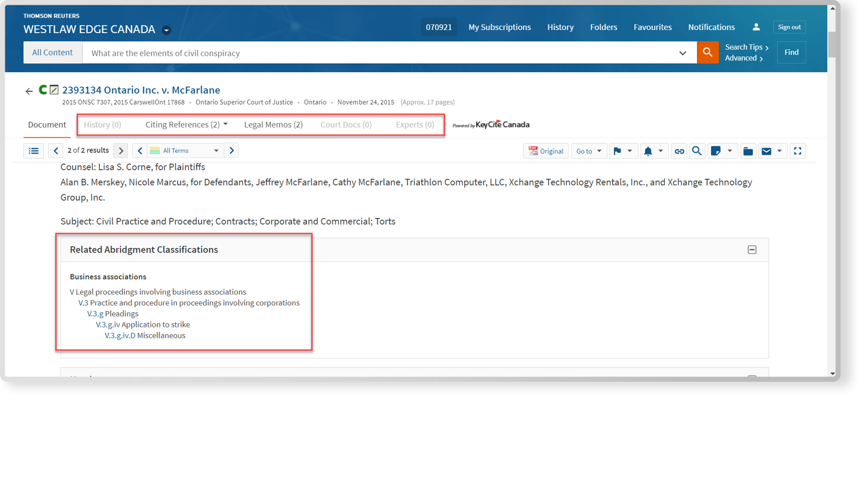Copy link with chain icon
Screen dimensions: 868x488
(679, 151)
